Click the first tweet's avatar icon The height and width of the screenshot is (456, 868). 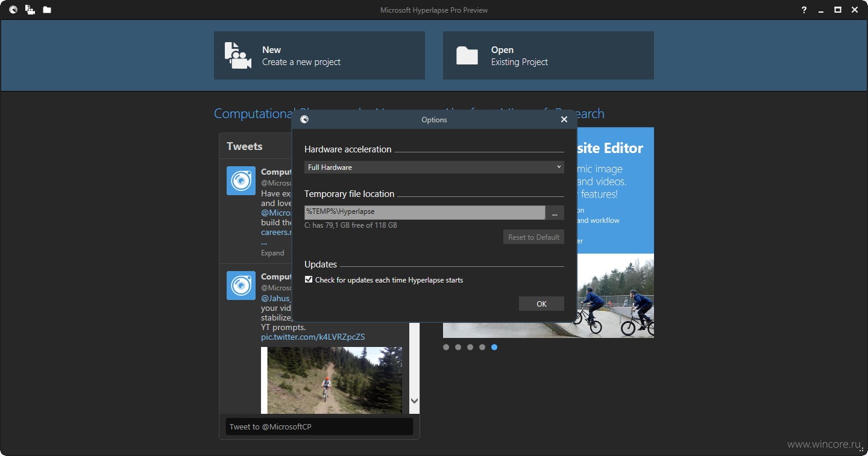[241, 181]
